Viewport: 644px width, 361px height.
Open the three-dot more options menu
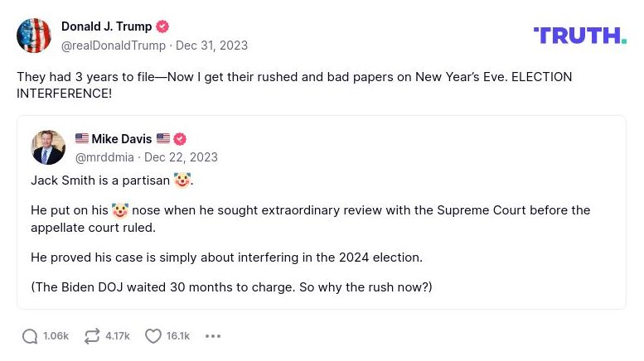(213, 336)
